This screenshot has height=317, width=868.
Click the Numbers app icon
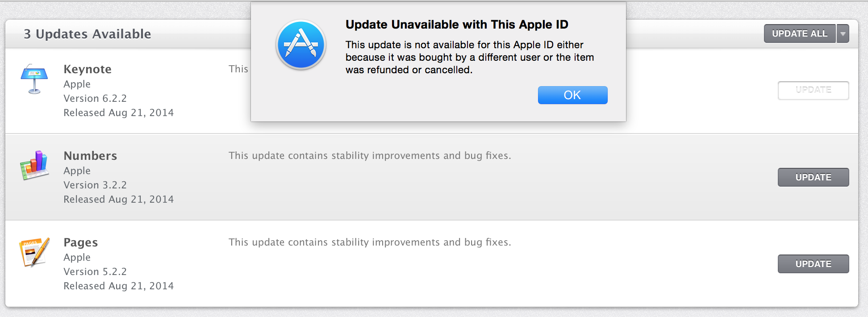coord(34,165)
